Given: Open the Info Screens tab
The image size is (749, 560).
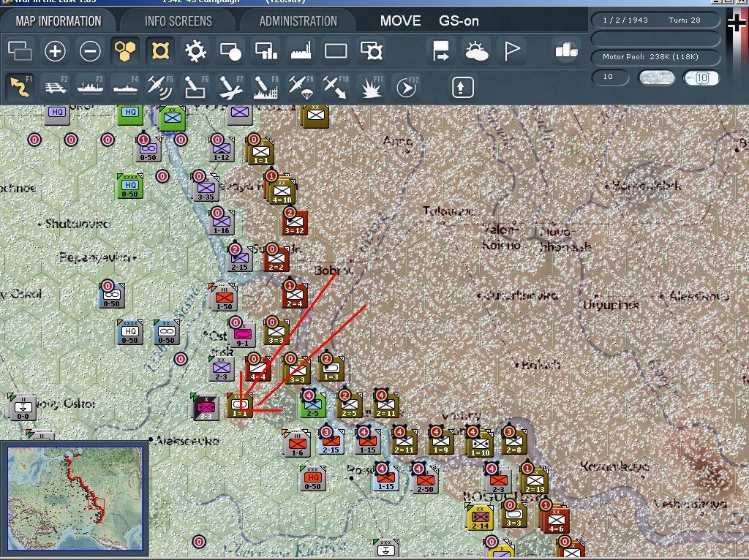Looking at the screenshot, I should tap(178, 21).
